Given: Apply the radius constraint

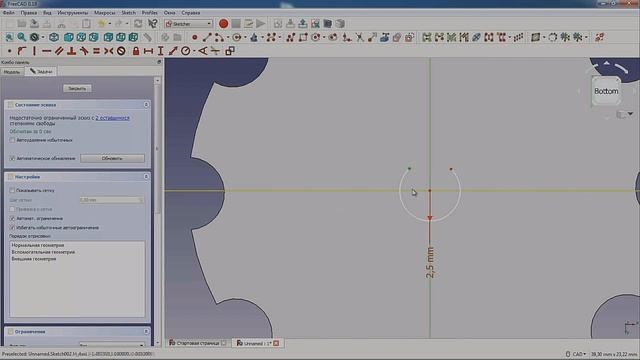Looking at the screenshot, I should pos(185,51).
